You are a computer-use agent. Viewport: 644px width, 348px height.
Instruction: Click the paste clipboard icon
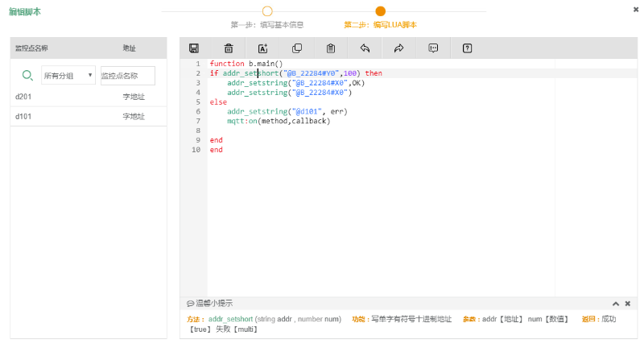(331, 48)
